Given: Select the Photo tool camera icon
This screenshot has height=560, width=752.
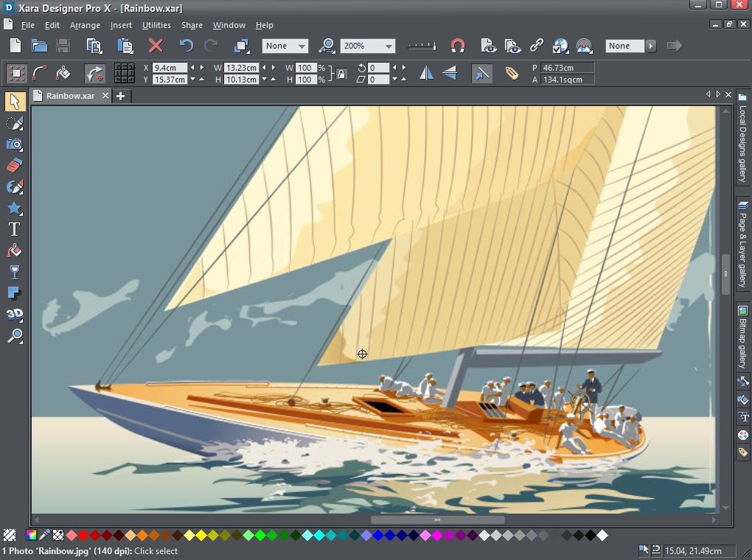Looking at the screenshot, I should 15,144.
